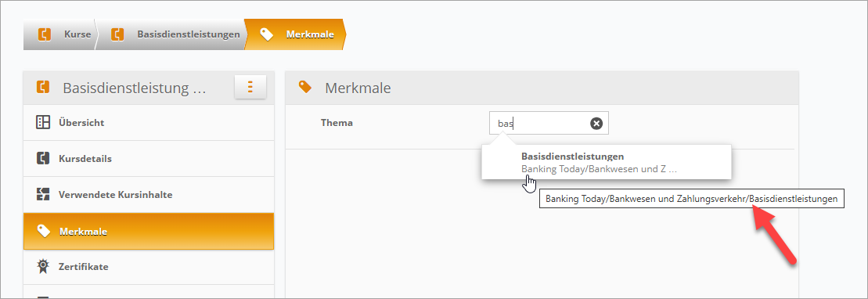The height and width of the screenshot is (299, 868).
Task: Select the Merkmale sidebar item
Action: (x=149, y=231)
